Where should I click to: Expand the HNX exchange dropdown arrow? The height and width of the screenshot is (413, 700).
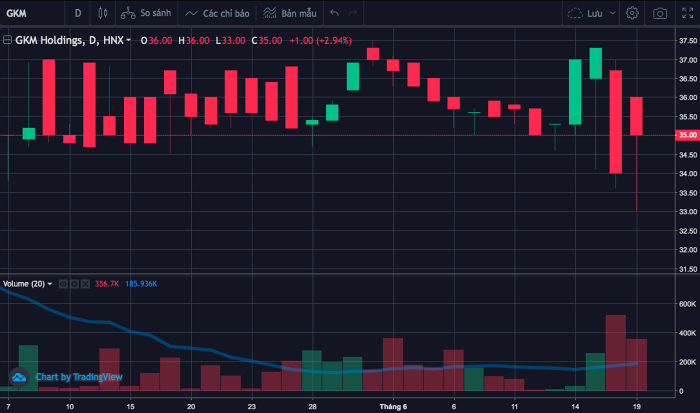coord(129,40)
